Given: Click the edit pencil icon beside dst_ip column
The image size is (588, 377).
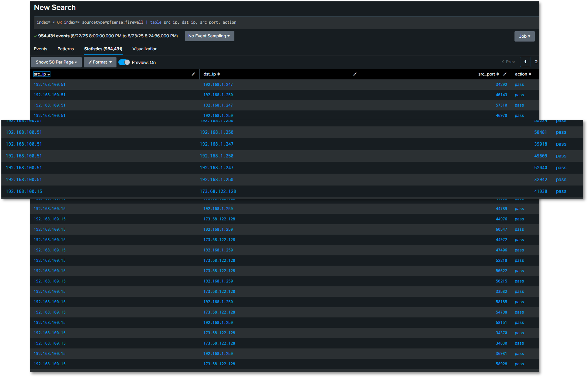Looking at the screenshot, I should pyautogui.click(x=355, y=74).
